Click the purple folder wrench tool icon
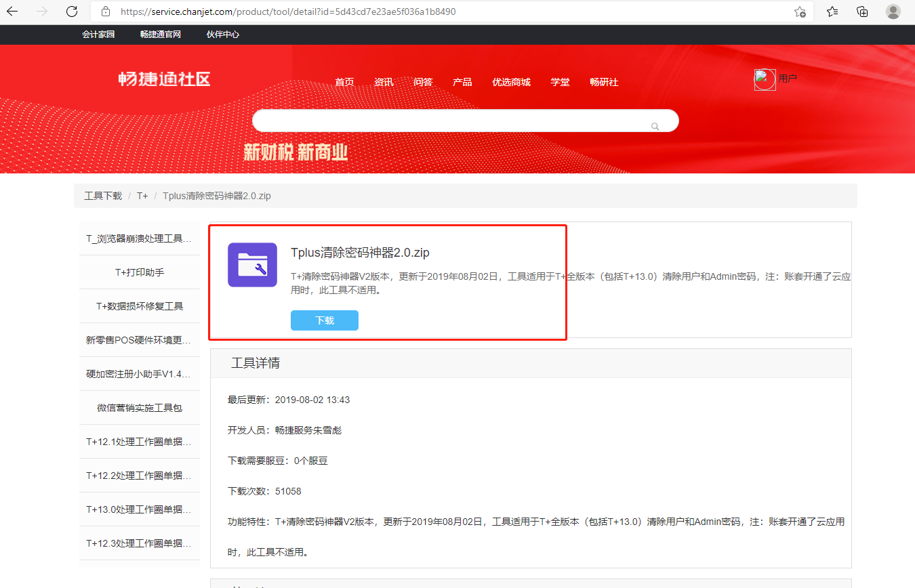 (x=252, y=265)
